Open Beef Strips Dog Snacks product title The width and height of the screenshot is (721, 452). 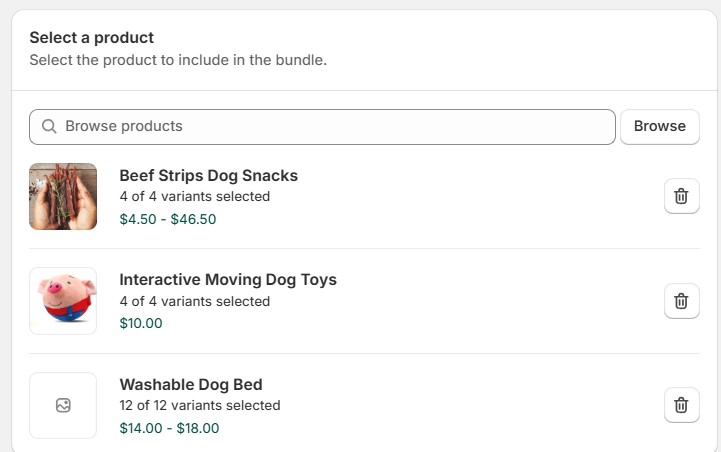(x=208, y=176)
